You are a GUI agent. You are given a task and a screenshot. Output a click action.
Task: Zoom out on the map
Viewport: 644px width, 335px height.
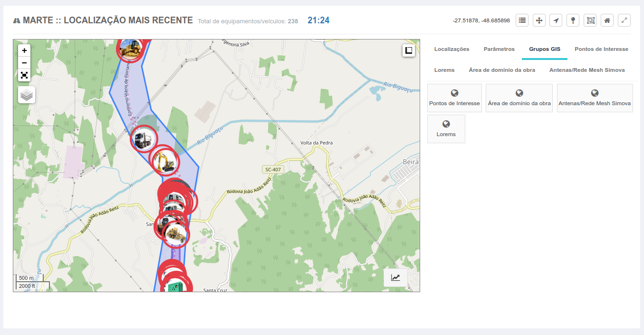coord(24,63)
